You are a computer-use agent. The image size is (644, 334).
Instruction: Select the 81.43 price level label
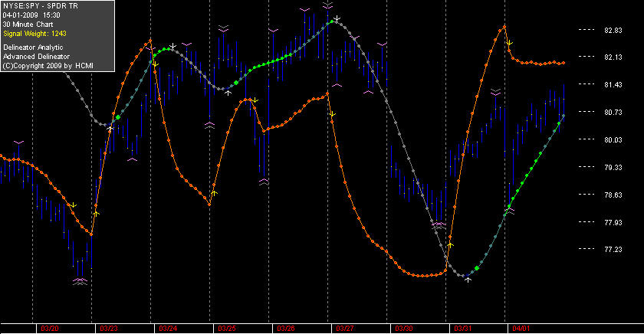point(613,84)
